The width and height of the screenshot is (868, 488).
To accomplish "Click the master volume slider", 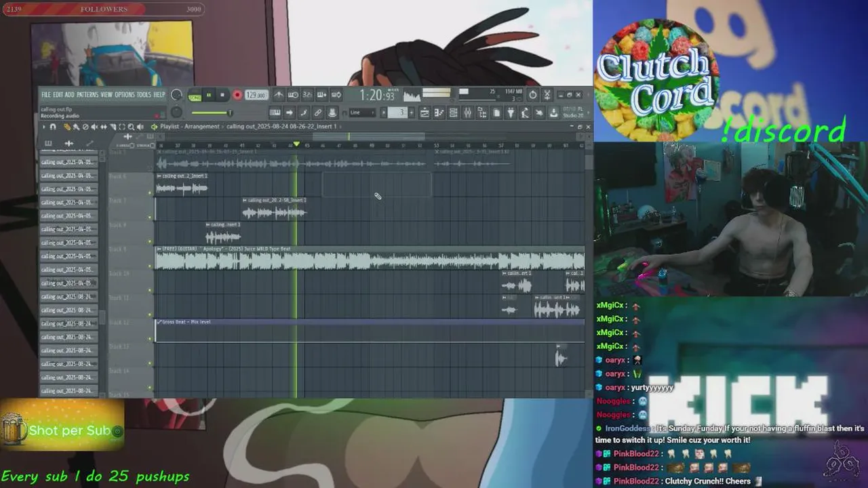I will point(212,113).
